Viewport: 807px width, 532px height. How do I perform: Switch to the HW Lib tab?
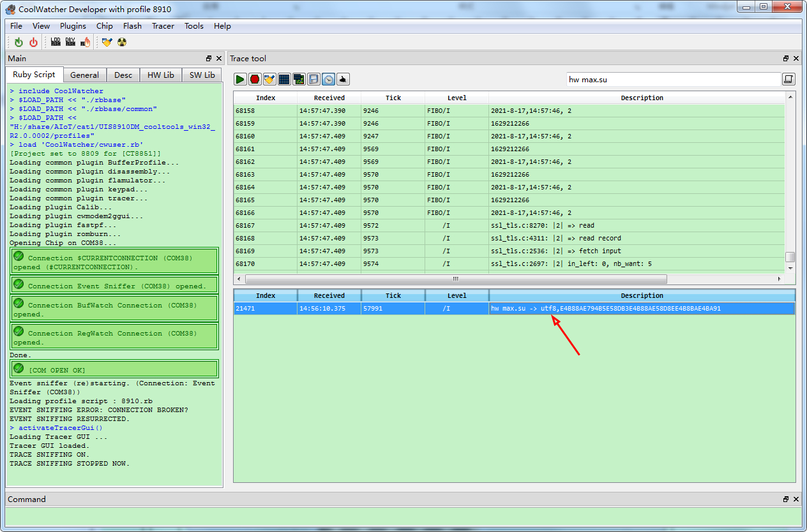point(161,75)
